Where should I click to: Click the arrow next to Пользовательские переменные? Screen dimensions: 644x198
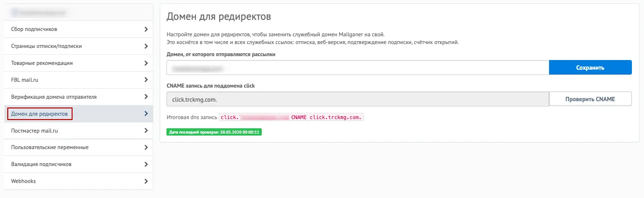146,147
